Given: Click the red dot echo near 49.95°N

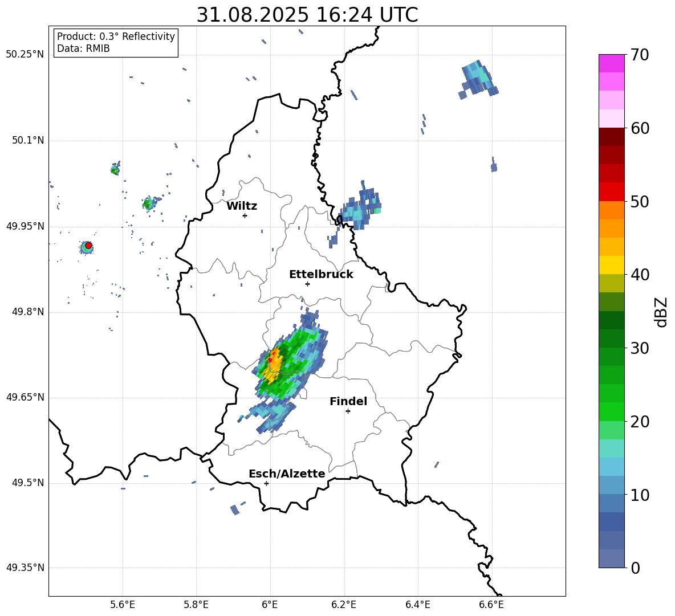Looking at the screenshot, I should [88, 246].
